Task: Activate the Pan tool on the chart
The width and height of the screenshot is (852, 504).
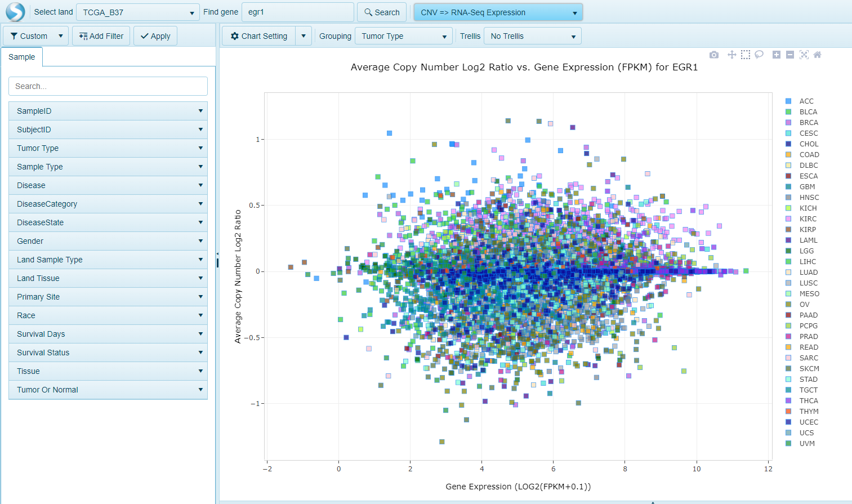Action: [x=731, y=55]
